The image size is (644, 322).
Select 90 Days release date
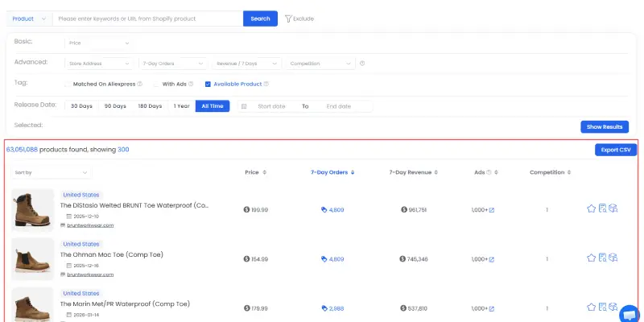(x=115, y=106)
